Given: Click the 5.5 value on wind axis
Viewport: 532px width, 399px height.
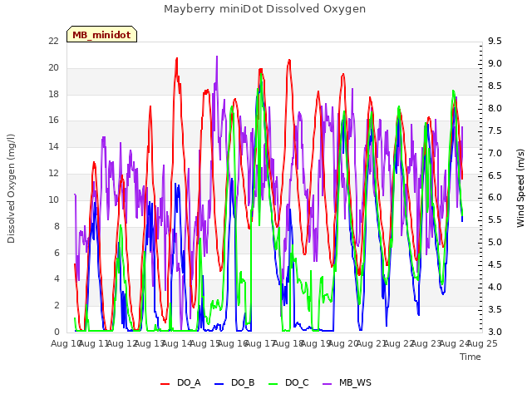Looking at the screenshot, I should tap(495, 220).
